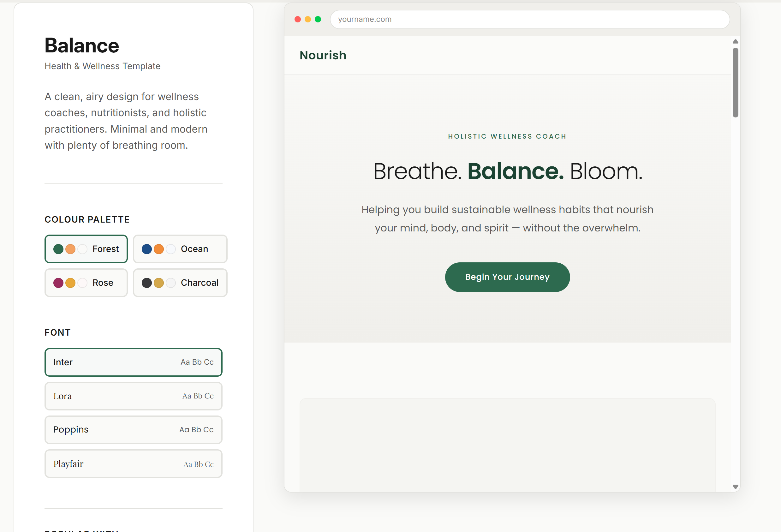Click the Nourish site logo
This screenshot has width=781, height=532.
click(x=323, y=55)
